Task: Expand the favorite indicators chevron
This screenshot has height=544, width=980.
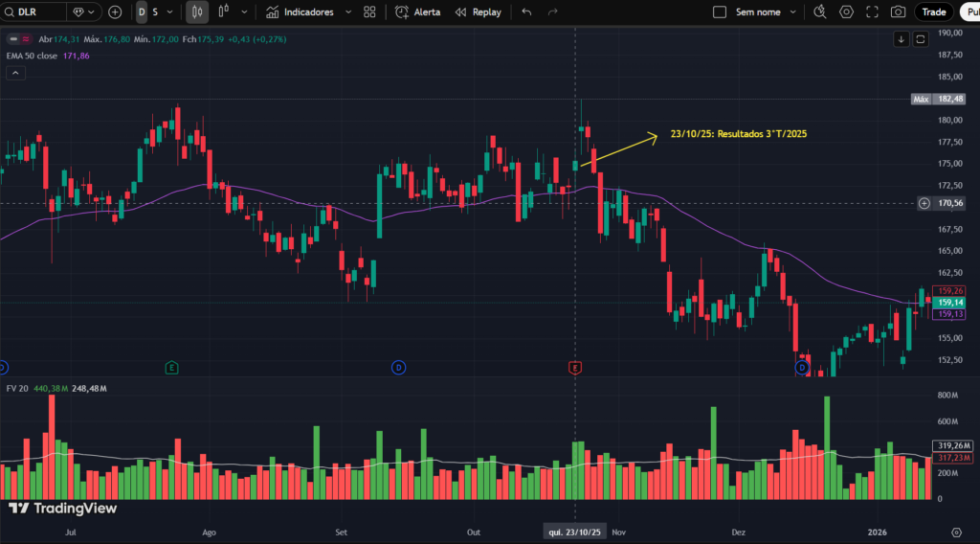Action: (348, 11)
